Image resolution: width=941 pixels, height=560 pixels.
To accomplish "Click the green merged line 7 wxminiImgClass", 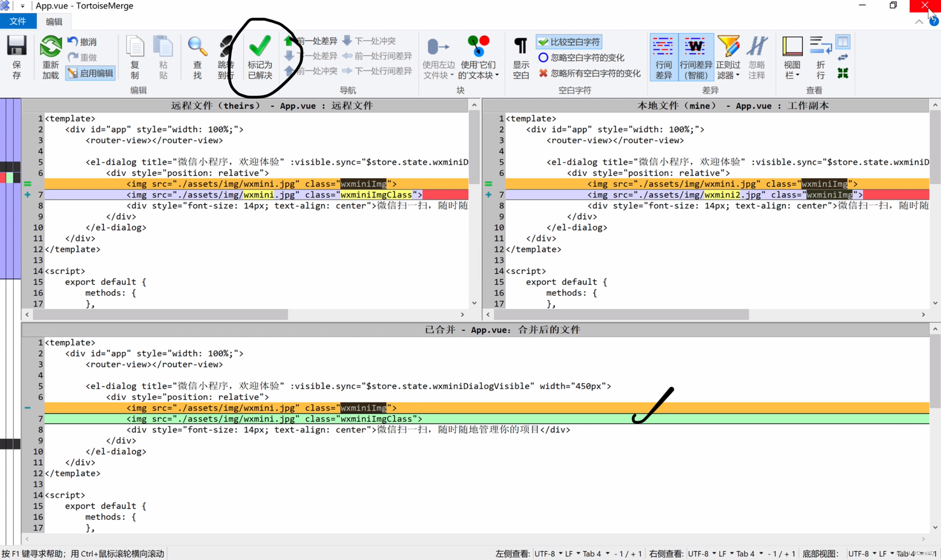I will coord(487,419).
